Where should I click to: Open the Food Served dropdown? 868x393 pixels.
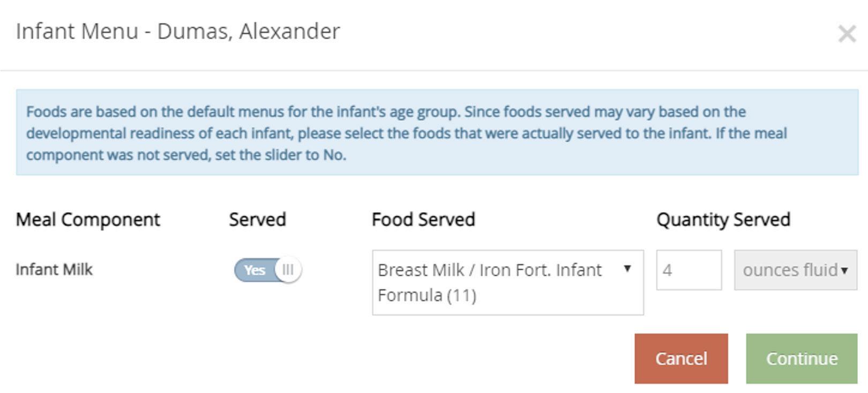(507, 282)
